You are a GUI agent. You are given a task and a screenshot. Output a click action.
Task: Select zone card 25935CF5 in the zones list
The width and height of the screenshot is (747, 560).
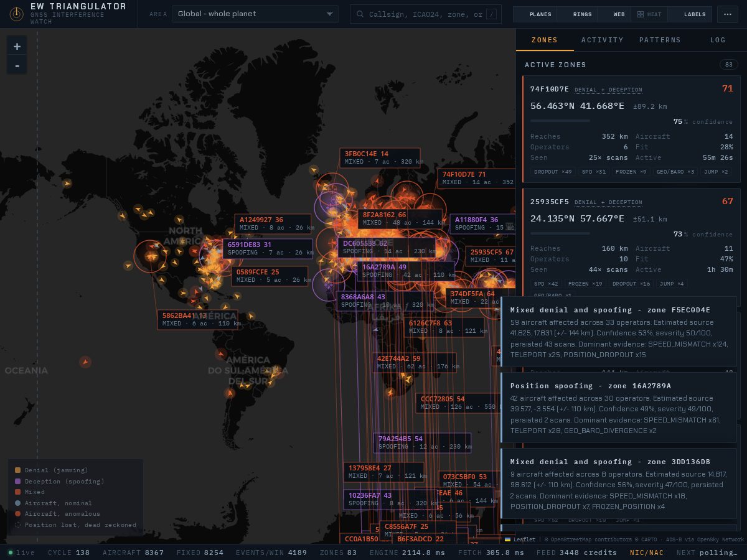click(631, 243)
